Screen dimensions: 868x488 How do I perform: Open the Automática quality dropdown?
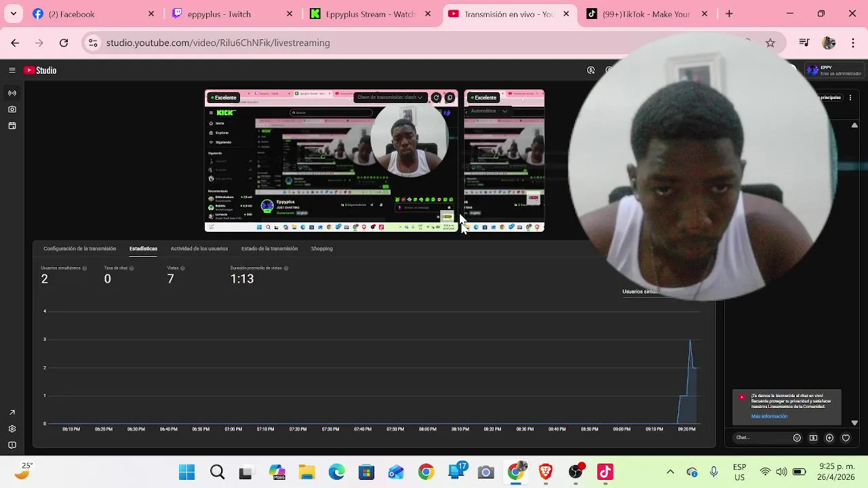[489, 111]
